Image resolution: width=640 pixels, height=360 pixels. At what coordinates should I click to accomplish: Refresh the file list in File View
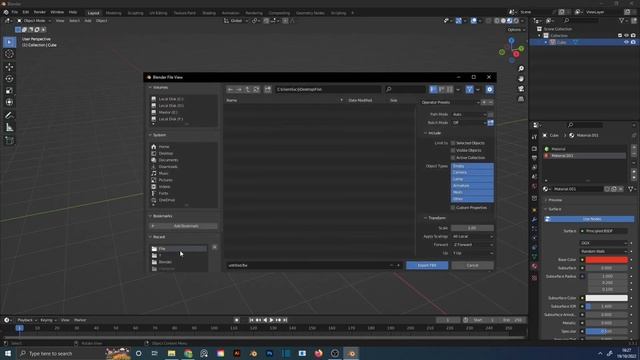click(x=256, y=89)
